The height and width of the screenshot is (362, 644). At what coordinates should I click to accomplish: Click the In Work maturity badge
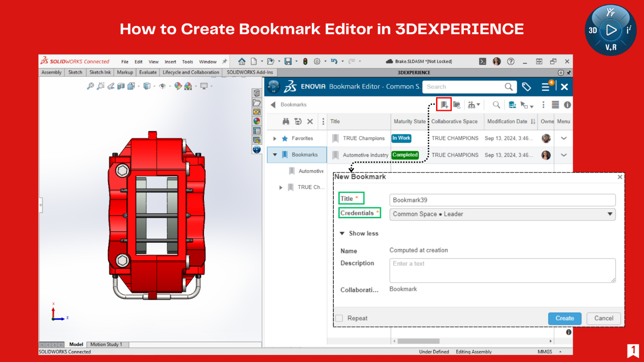401,138
